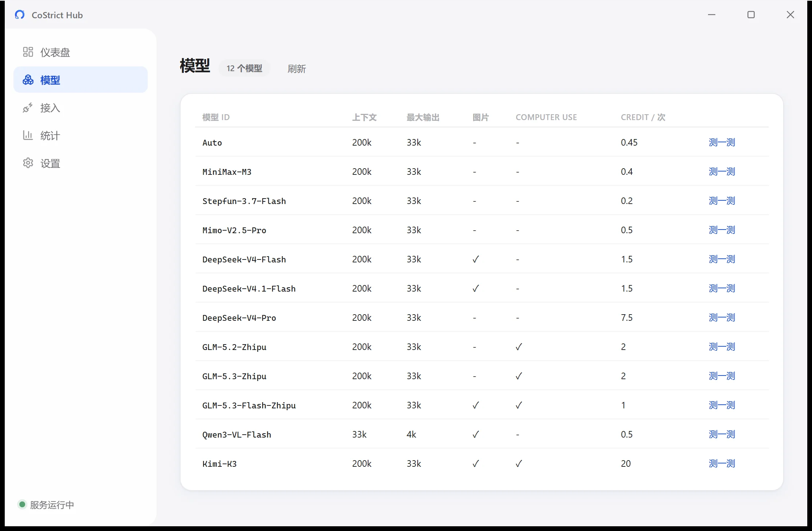Click the settings gear icon
This screenshot has height=531, width=812.
(28, 163)
